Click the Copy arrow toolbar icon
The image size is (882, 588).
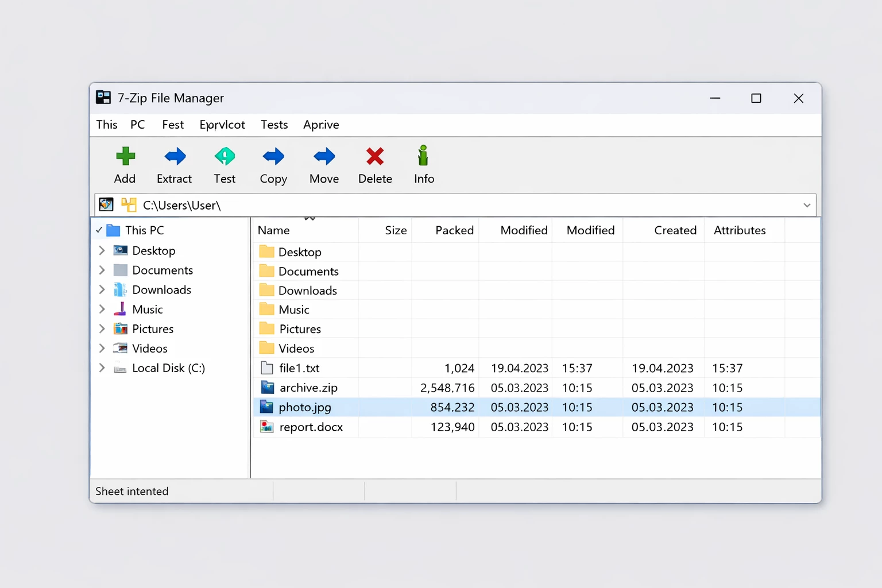tap(273, 156)
